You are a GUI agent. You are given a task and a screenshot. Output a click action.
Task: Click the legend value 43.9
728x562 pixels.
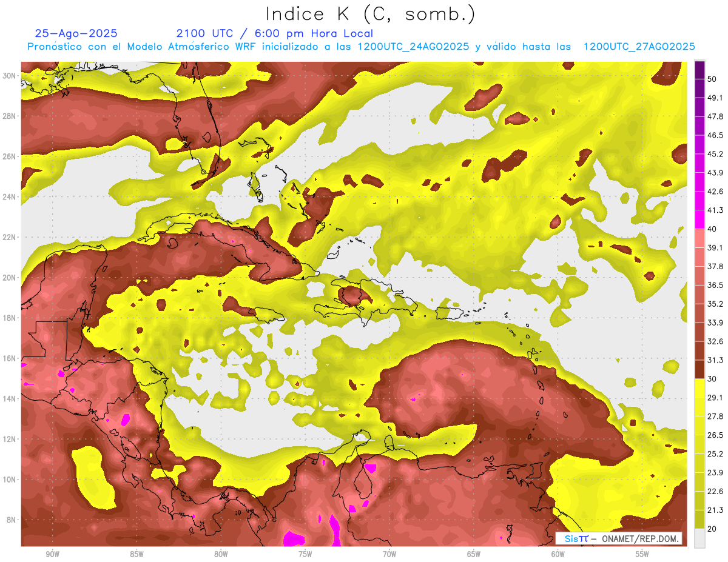715,173
